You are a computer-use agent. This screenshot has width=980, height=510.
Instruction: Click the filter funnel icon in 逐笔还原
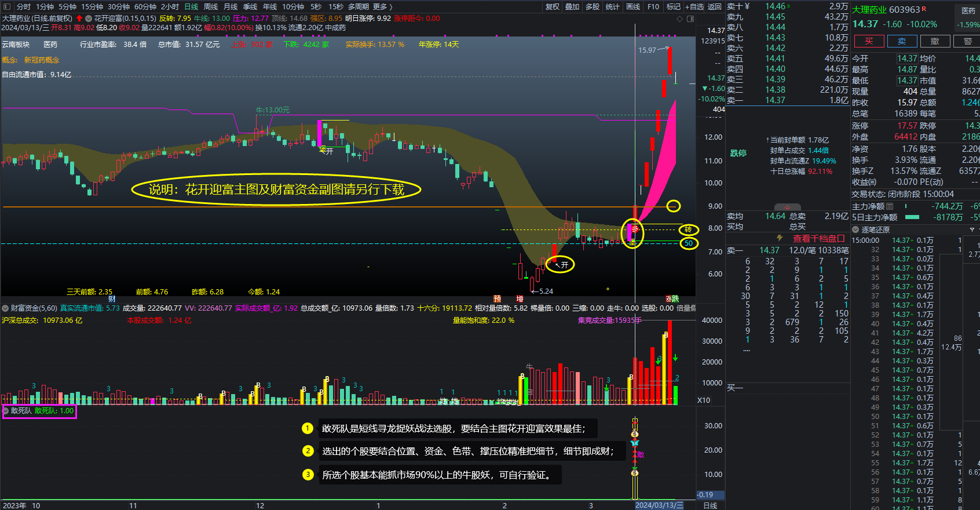[972, 230]
